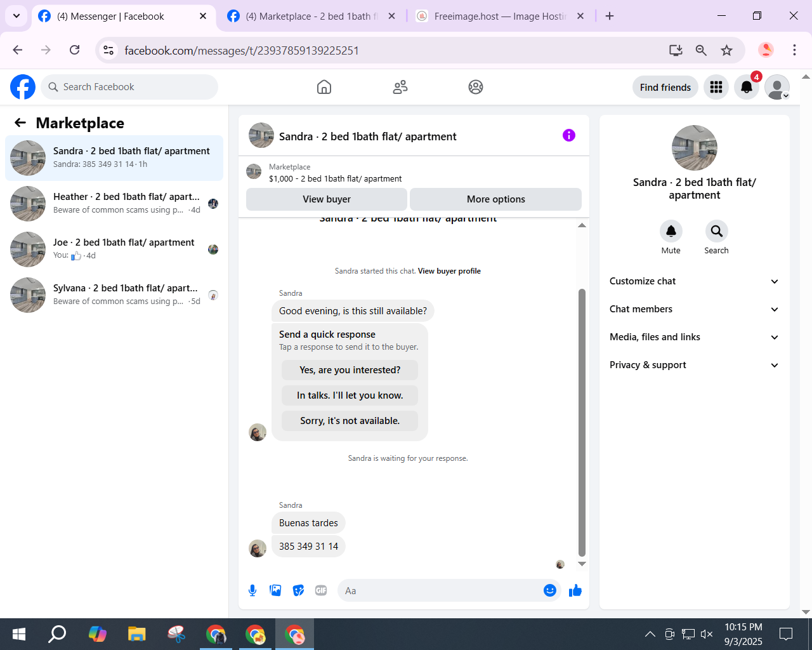
Task: Open the Windows Start menu
Action: coord(19,634)
